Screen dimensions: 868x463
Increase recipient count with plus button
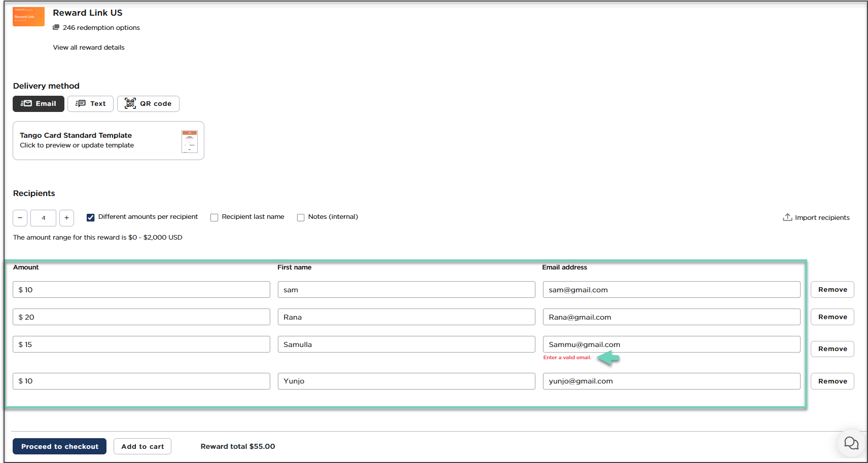point(66,218)
